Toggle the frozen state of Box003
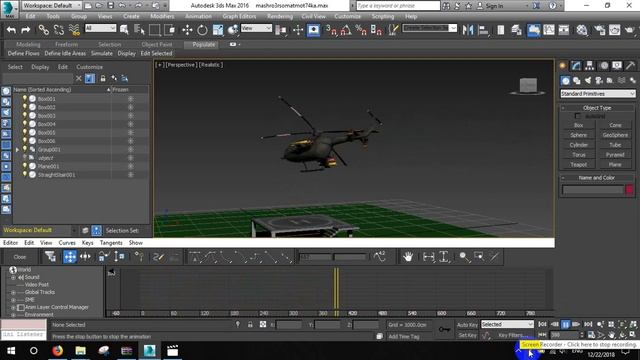Image resolution: width=640 pixels, height=360 pixels. (x=131, y=116)
